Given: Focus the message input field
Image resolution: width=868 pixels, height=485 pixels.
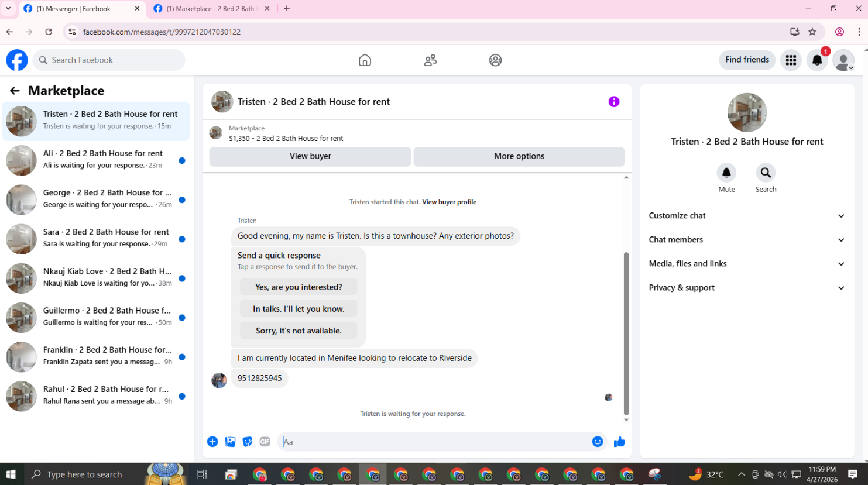Looking at the screenshot, I should click(433, 442).
